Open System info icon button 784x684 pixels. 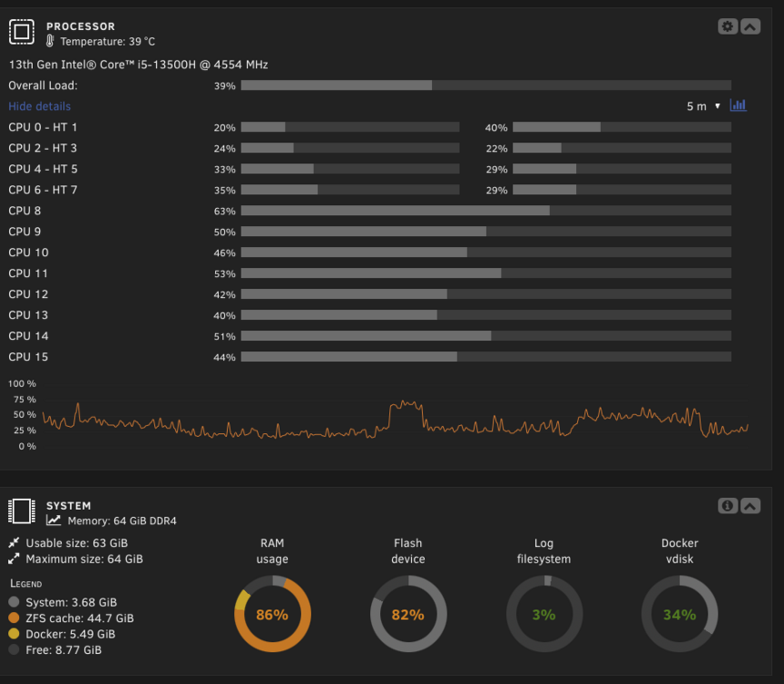pos(727,506)
